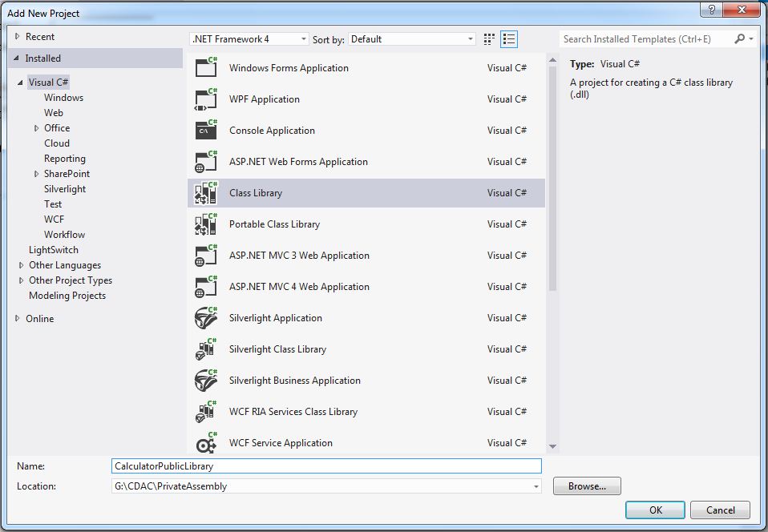Select the ASP.NET MVC 4 Web Application name

[x=299, y=287]
